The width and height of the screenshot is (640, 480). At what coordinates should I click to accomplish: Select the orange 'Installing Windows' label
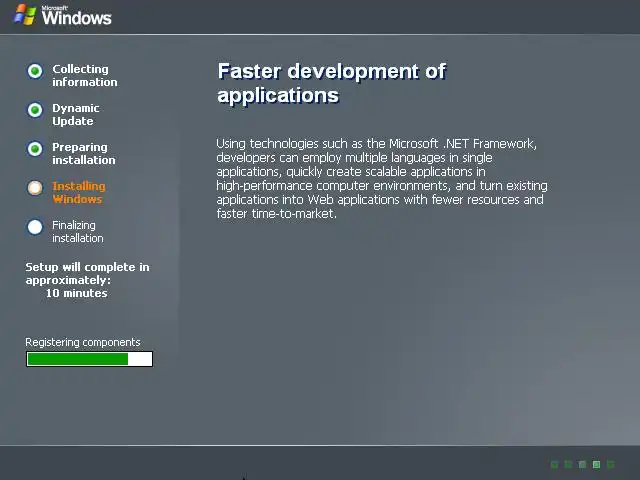tap(79, 193)
